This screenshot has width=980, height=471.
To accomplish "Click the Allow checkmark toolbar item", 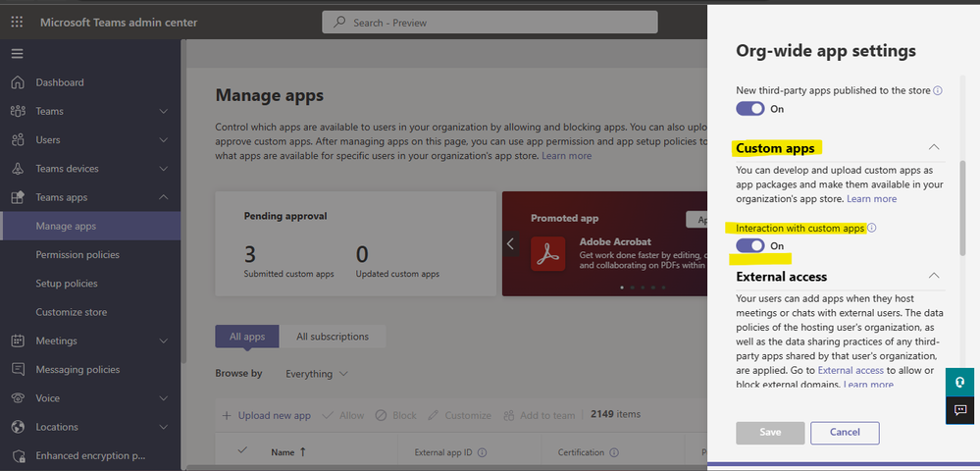I will (x=342, y=415).
